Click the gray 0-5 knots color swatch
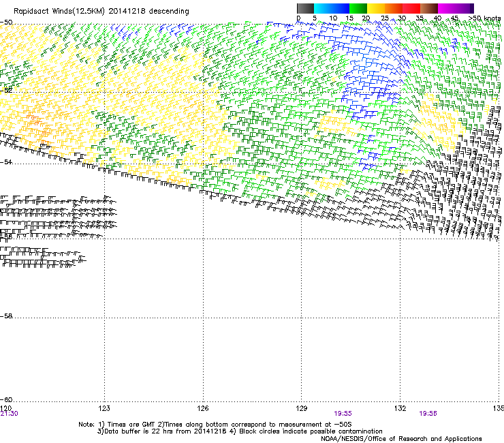The height and width of the screenshot is (443, 504). click(305, 8)
